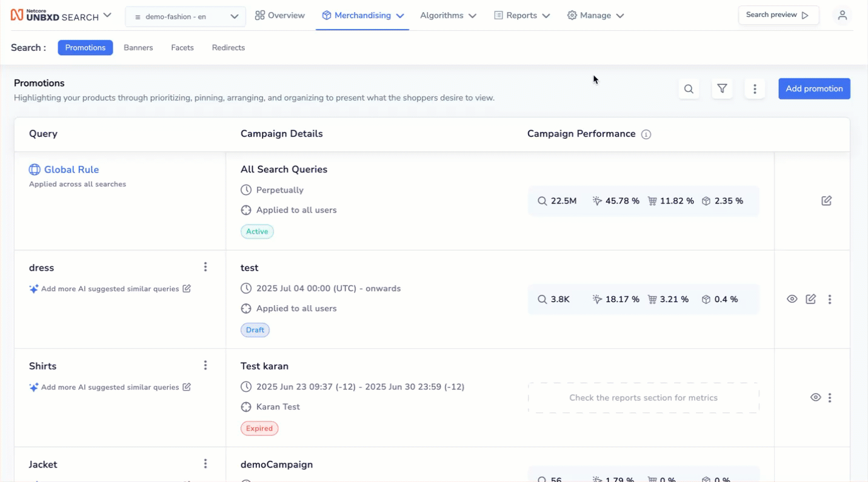The image size is (868, 482).
Task: Preview the Test karan campaign with eye icon
Action: (816, 398)
